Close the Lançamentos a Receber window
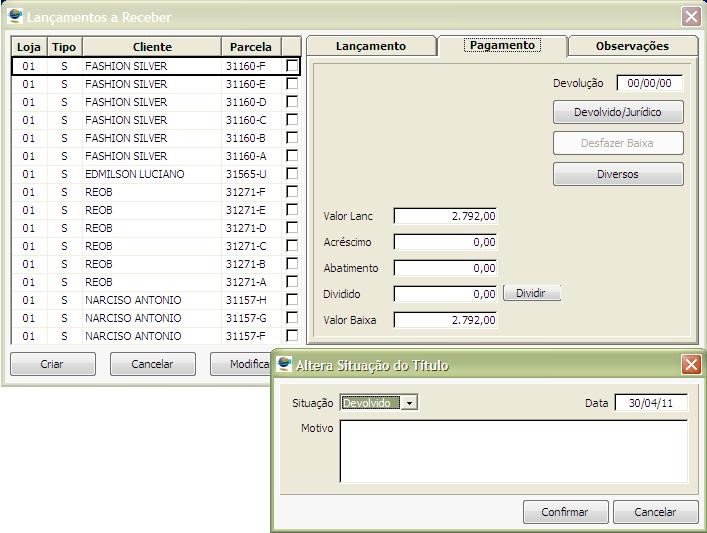707x533 pixels. click(x=691, y=17)
